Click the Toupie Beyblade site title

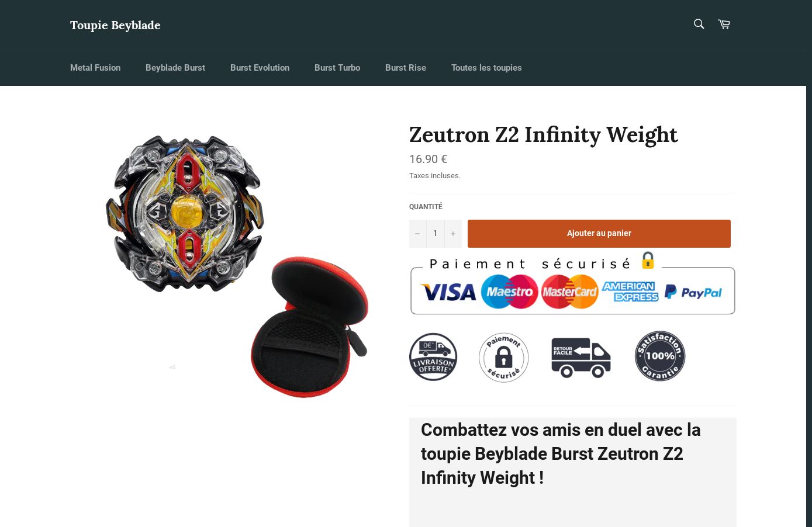pos(115,25)
